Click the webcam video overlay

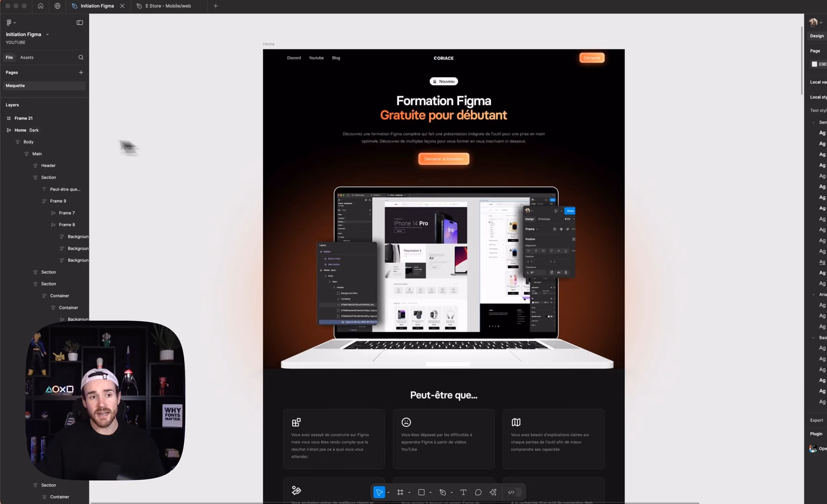pos(106,400)
